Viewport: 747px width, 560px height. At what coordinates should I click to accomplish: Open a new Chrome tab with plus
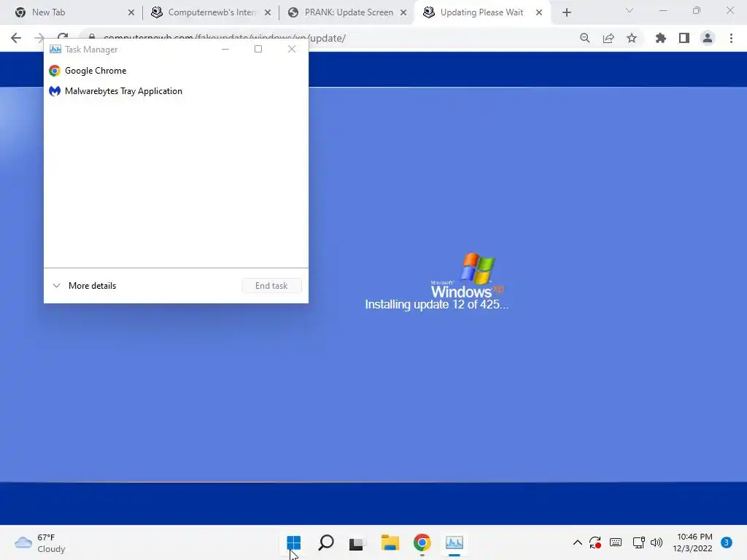[566, 12]
